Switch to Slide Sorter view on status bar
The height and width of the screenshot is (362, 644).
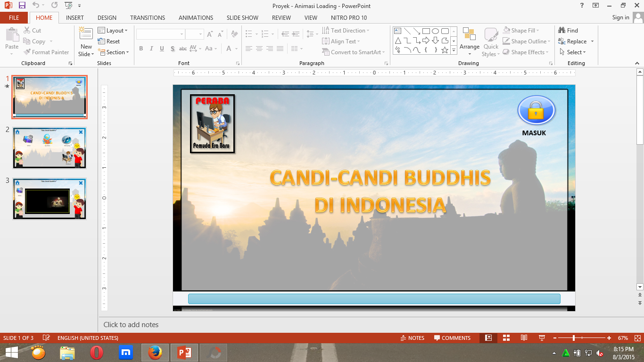click(x=506, y=338)
